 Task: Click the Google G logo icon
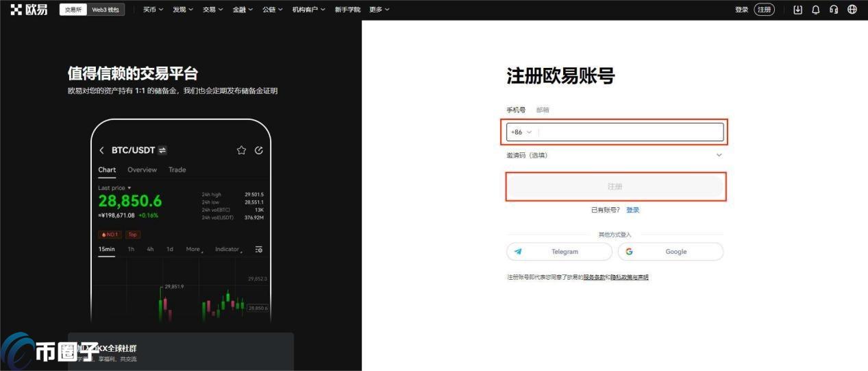click(x=629, y=252)
